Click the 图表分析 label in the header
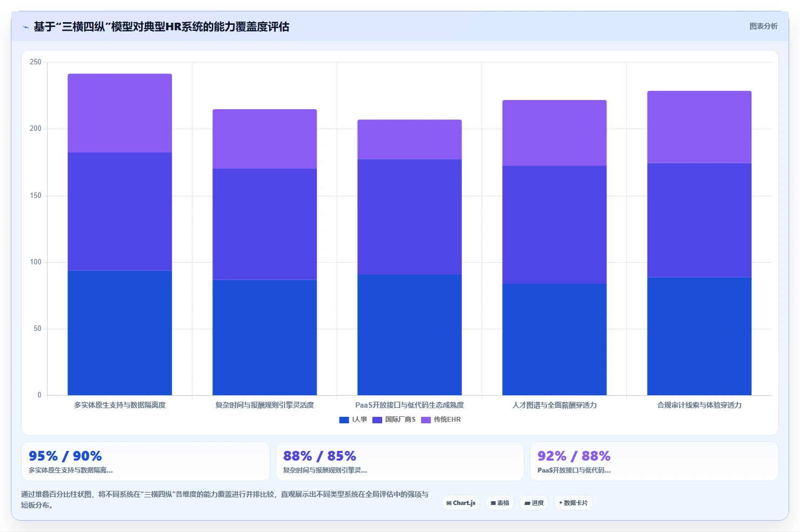800x532 pixels. [763, 26]
